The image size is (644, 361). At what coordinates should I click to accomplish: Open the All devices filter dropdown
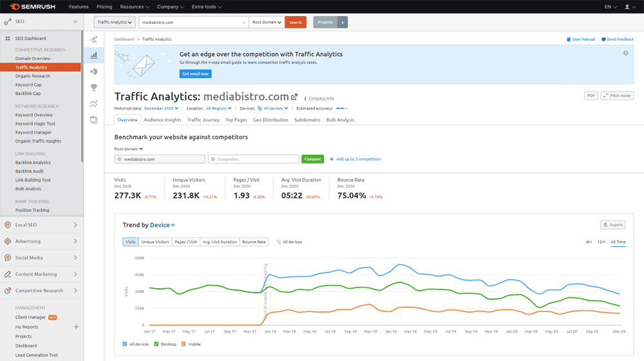(x=272, y=108)
